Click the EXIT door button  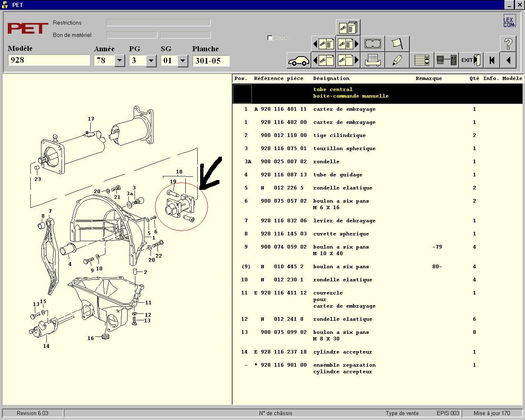[x=470, y=60]
